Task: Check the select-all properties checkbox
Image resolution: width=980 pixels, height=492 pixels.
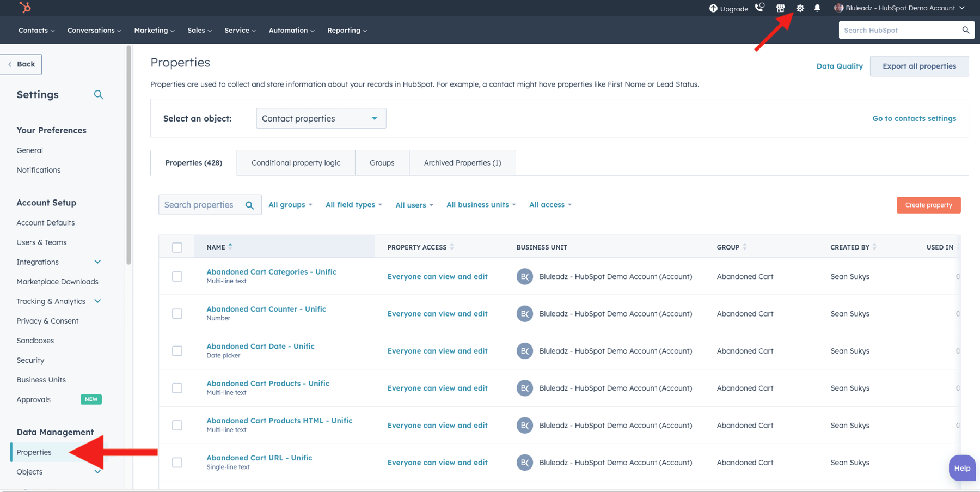Action: point(177,247)
